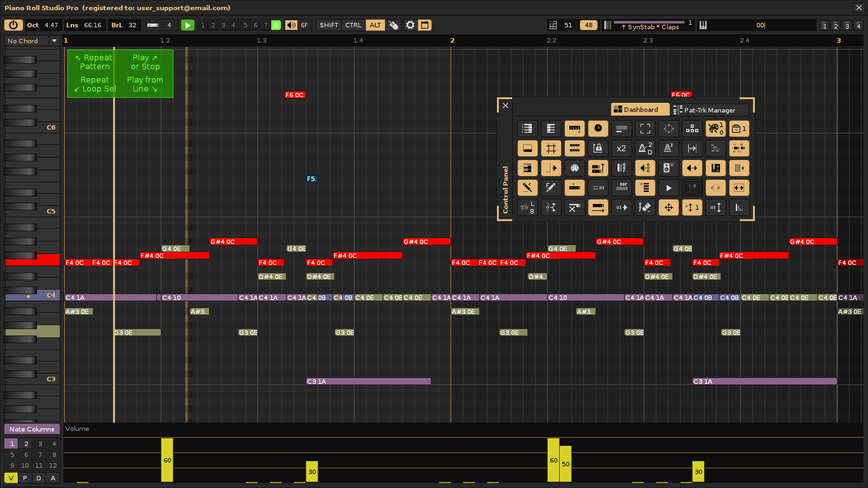Image resolution: width=868 pixels, height=488 pixels.
Task: Click the speaker with X icon
Action: click(668, 168)
